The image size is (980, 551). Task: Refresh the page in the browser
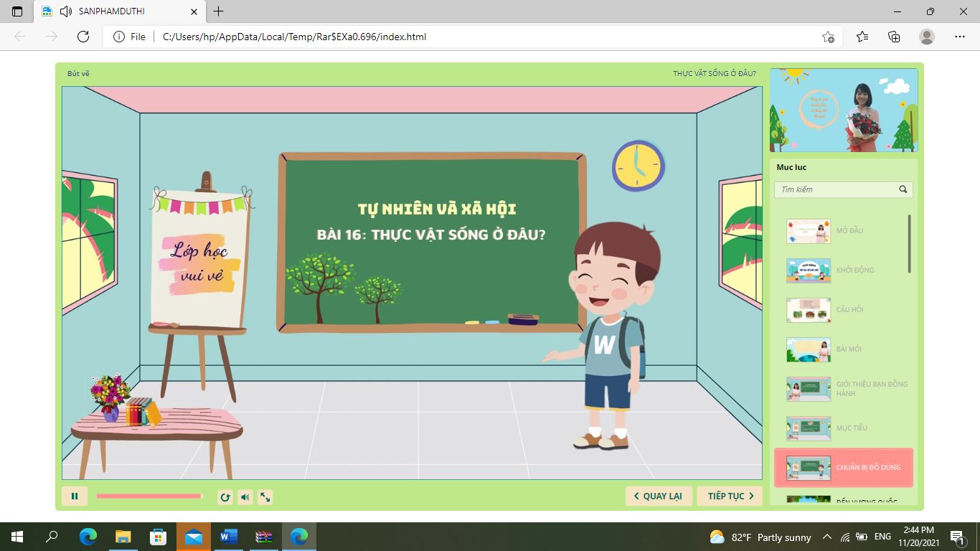click(x=83, y=37)
